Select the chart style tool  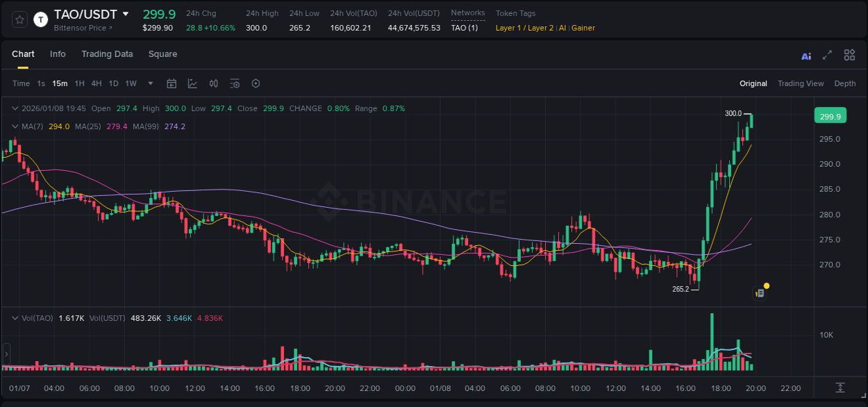192,83
